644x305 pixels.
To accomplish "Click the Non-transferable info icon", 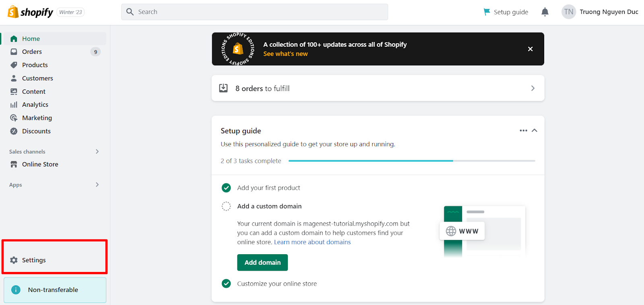I will pos(16,290).
